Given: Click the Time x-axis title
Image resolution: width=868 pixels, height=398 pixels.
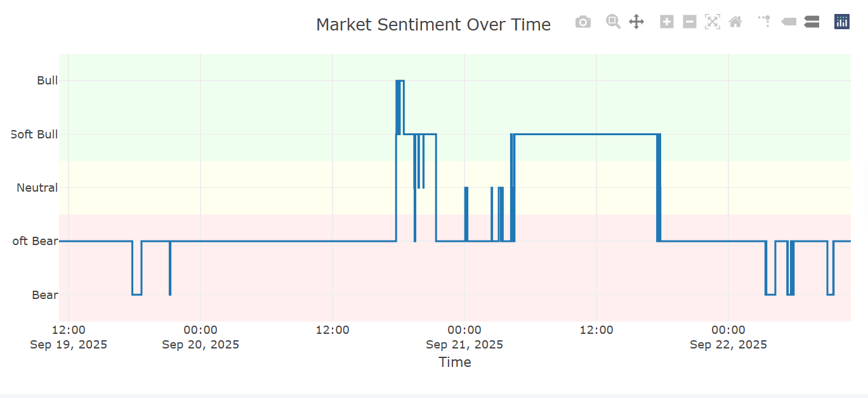Looking at the screenshot, I should (x=455, y=362).
